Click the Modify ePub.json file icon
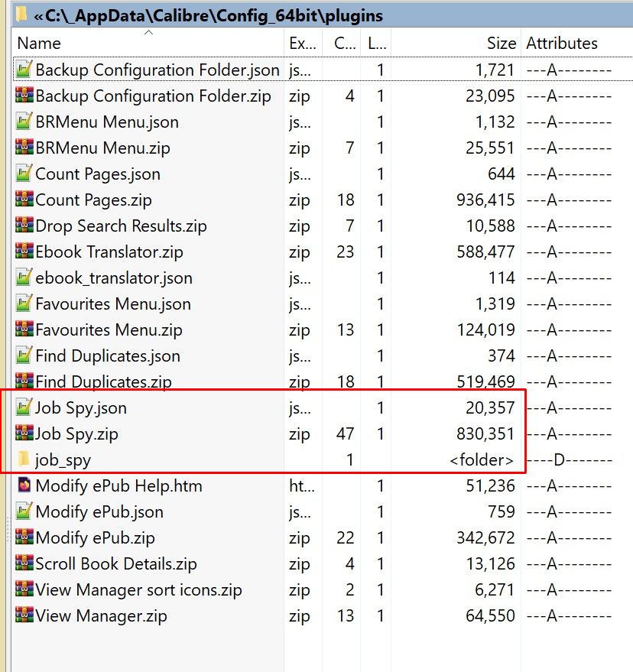 click(x=24, y=511)
